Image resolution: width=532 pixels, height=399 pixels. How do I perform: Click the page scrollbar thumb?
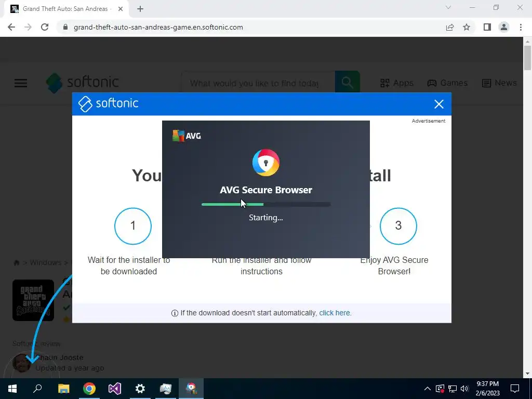pos(527,58)
